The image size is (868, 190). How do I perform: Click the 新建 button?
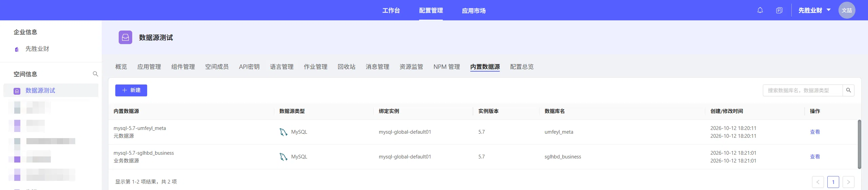pos(131,90)
